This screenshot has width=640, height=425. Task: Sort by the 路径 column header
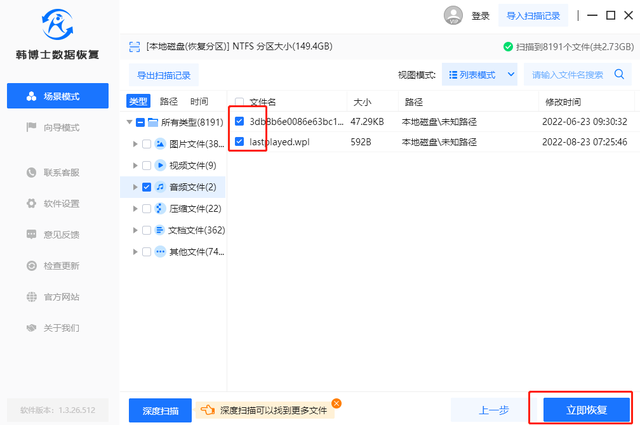tap(413, 102)
